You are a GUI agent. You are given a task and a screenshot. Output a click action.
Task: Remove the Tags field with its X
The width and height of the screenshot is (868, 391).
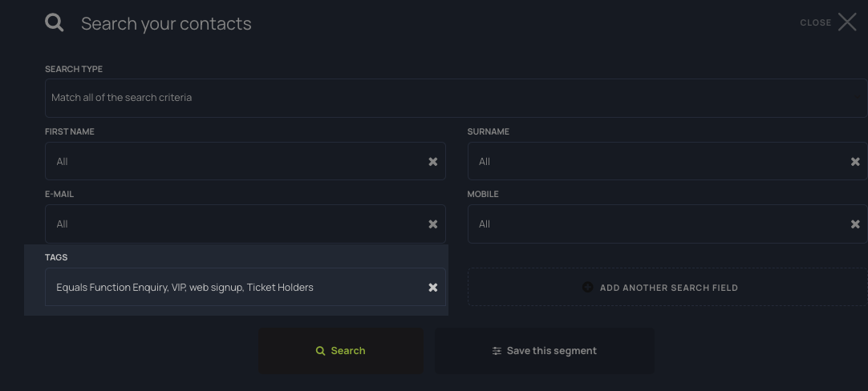pyautogui.click(x=433, y=288)
